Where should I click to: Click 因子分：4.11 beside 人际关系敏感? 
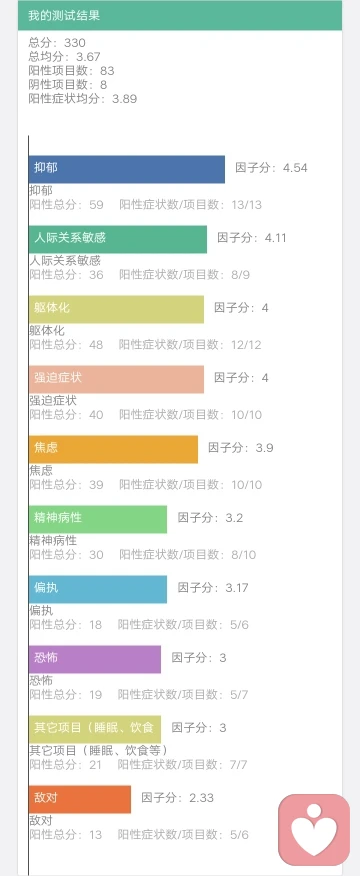tap(252, 238)
